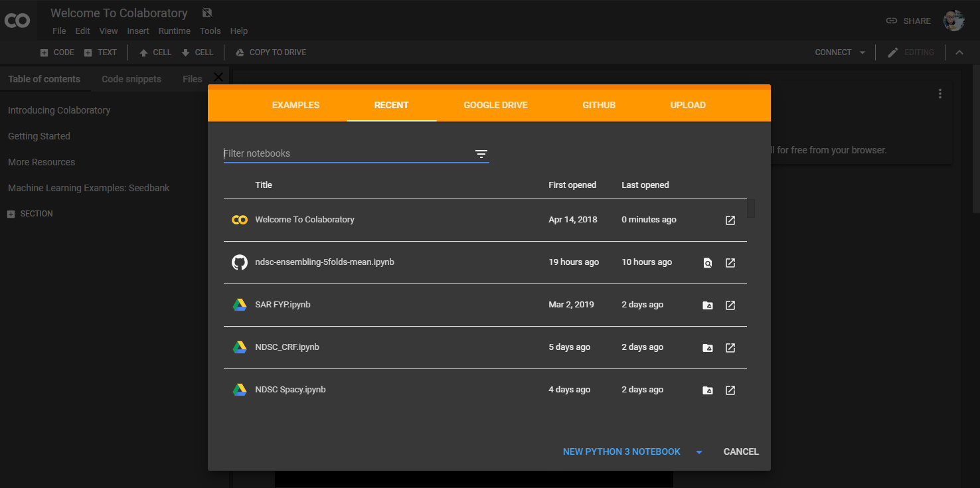Click the Colaboratory CO logo

(x=17, y=21)
